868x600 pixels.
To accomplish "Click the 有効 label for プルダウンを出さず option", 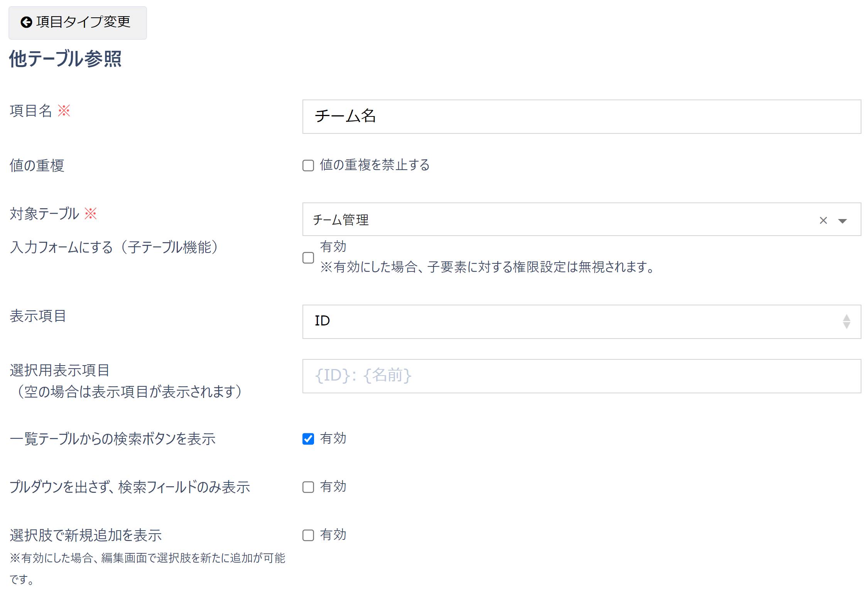I will (x=333, y=487).
